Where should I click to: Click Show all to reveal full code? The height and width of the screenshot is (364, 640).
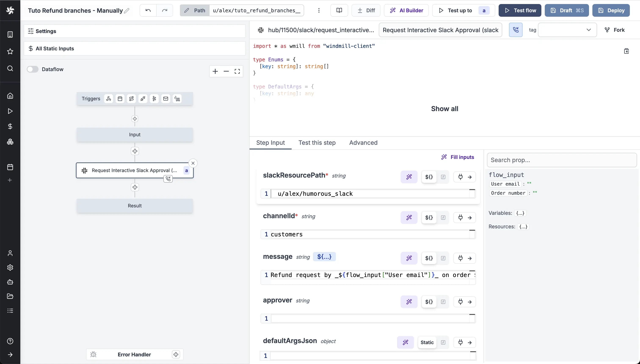[445, 109]
